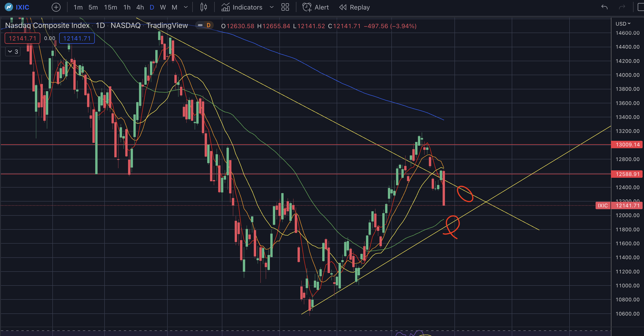Expand the collapsed indicators legend showing 3
This screenshot has width=644, height=336.
[13, 52]
